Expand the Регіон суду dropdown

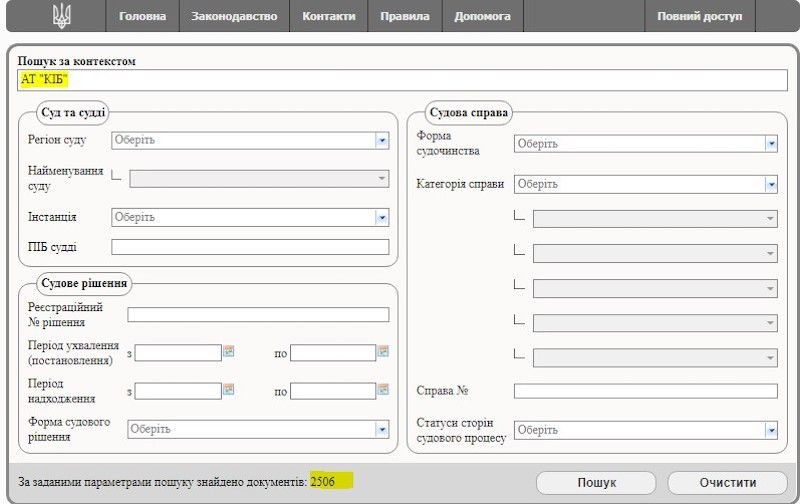tap(381, 141)
